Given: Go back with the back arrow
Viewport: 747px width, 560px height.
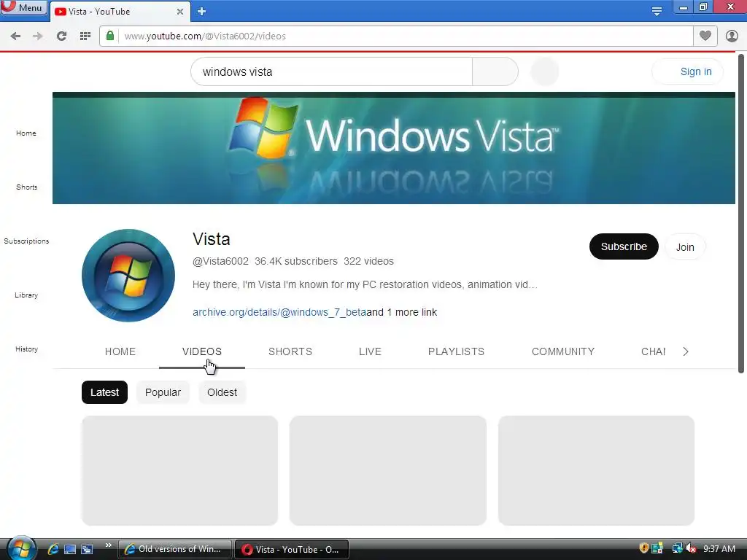Looking at the screenshot, I should 15,36.
